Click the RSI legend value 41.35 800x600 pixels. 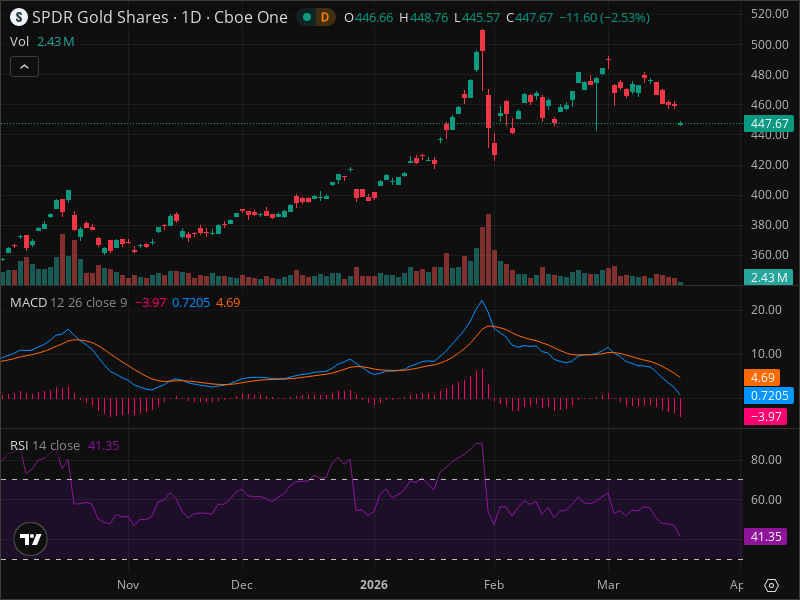(104, 445)
